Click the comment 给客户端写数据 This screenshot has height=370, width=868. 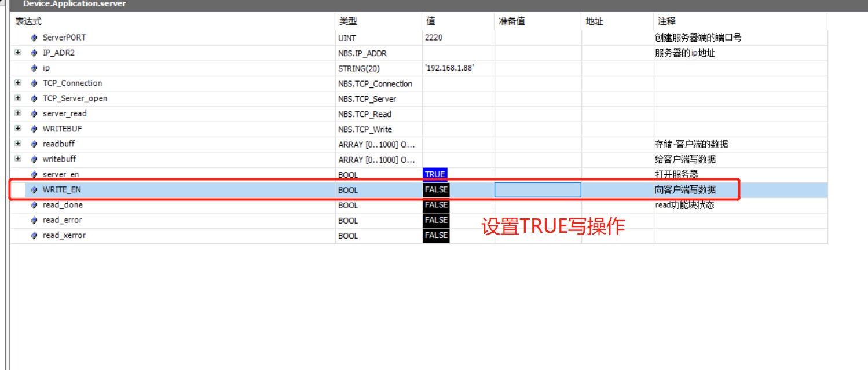click(x=686, y=159)
